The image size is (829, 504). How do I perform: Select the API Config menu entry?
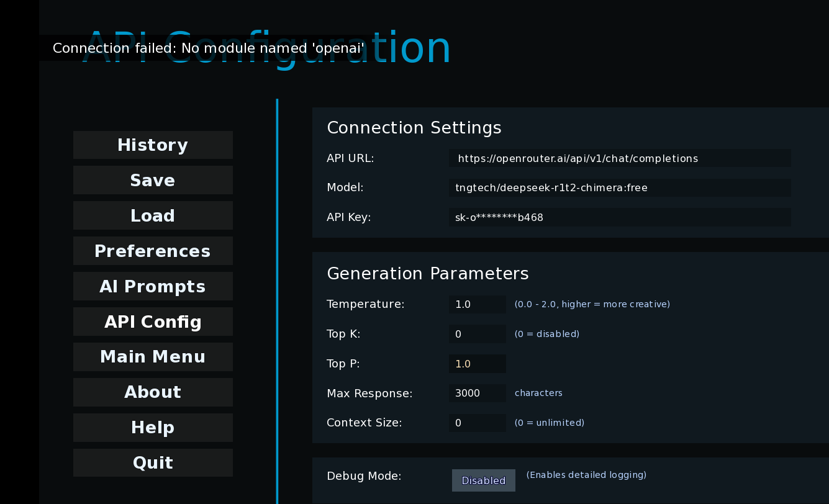(153, 322)
